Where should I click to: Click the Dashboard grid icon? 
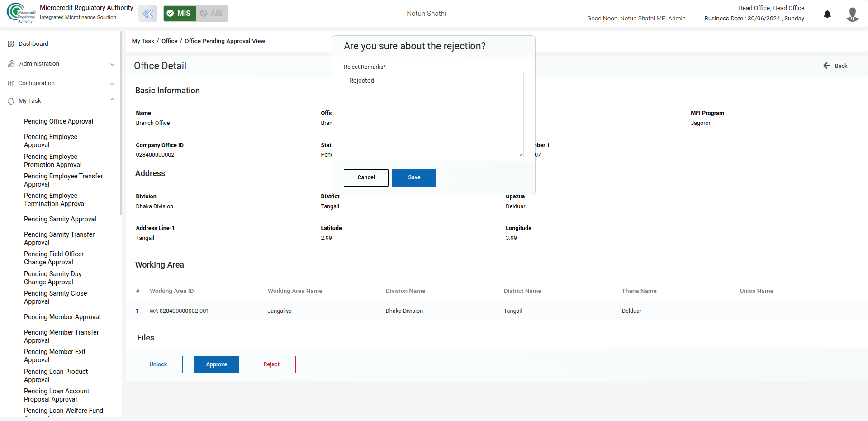[11, 44]
